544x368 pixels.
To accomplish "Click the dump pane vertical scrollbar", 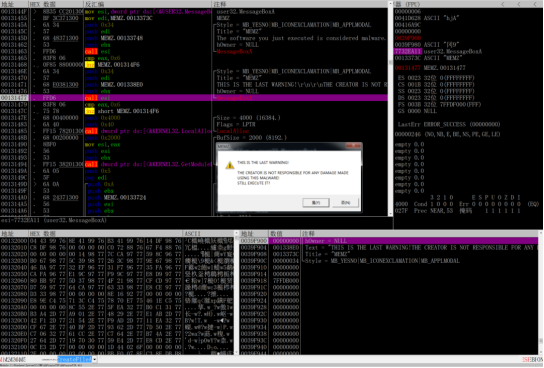I will (x=237, y=293).
